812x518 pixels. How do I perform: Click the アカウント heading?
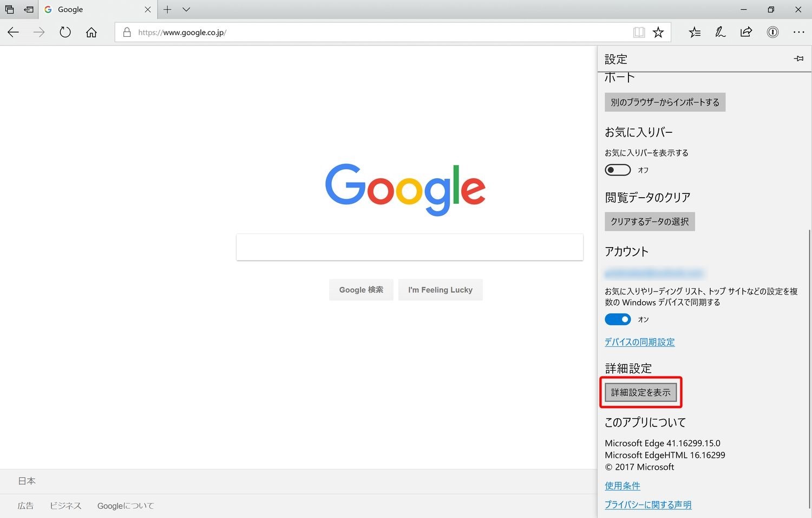coord(626,251)
